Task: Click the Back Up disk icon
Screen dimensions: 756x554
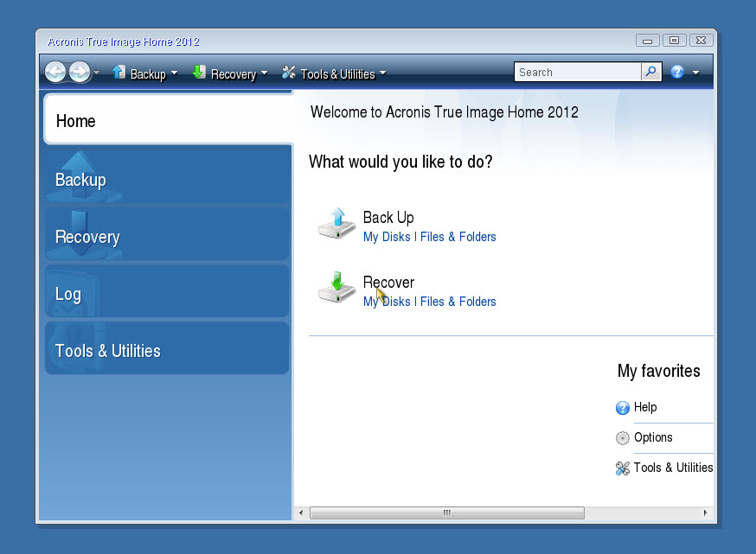Action: [337, 223]
